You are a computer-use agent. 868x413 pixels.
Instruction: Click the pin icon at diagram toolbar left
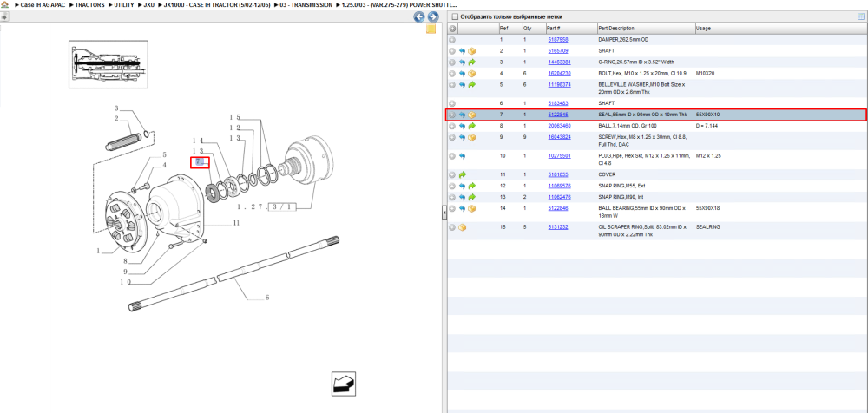coord(3,17)
